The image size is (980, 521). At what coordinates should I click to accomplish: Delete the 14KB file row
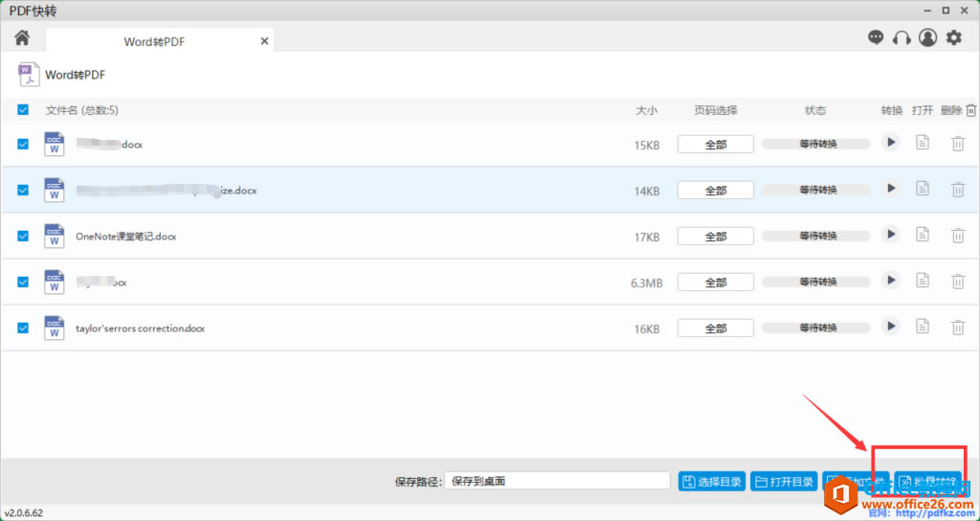coord(957,190)
